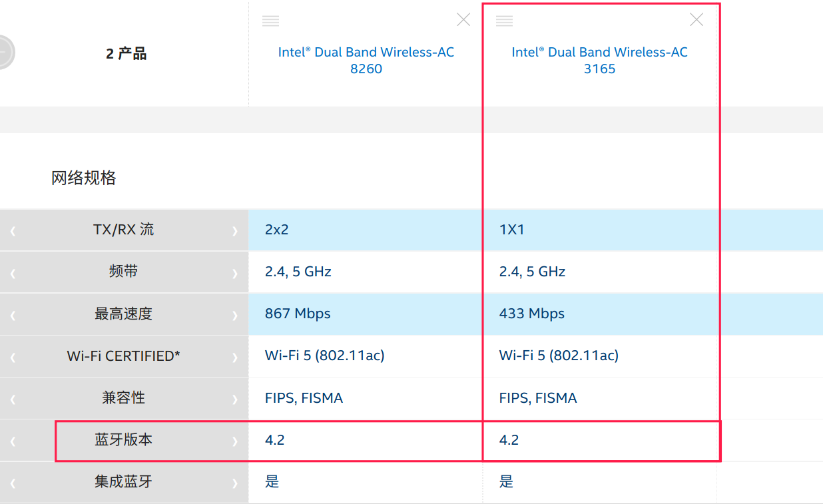
Task: Click left chevron on 集成蓝牙 row
Action: coord(13,483)
